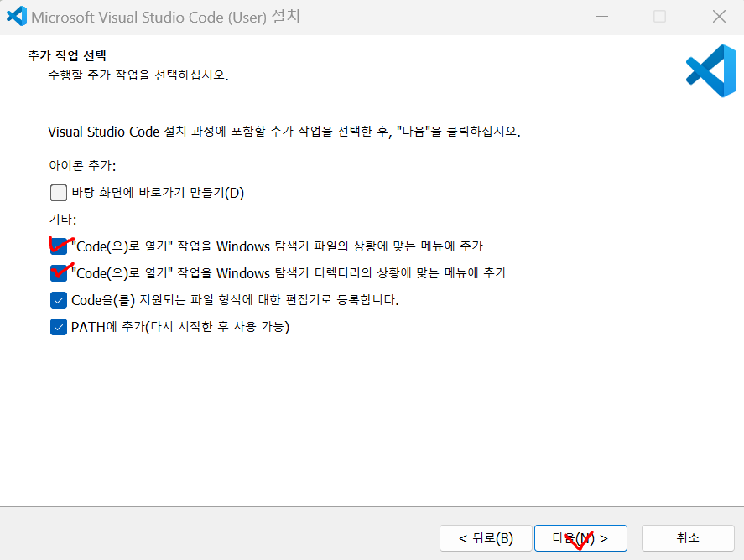The image size is (744, 560).
Task: Click the disabled maximize window button
Action: [x=659, y=17]
